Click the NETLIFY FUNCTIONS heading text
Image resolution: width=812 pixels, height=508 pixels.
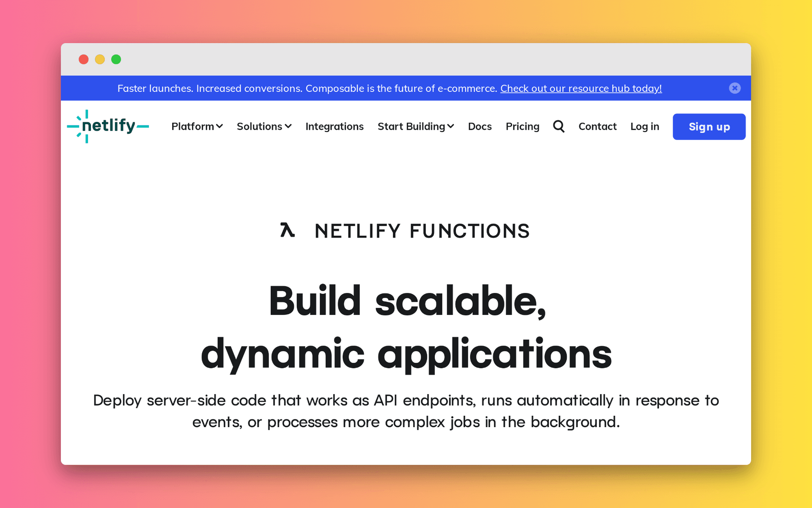(x=422, y=231)
